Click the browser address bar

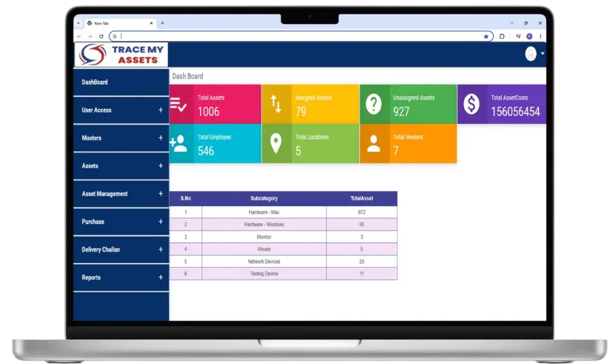coord(300,36)
